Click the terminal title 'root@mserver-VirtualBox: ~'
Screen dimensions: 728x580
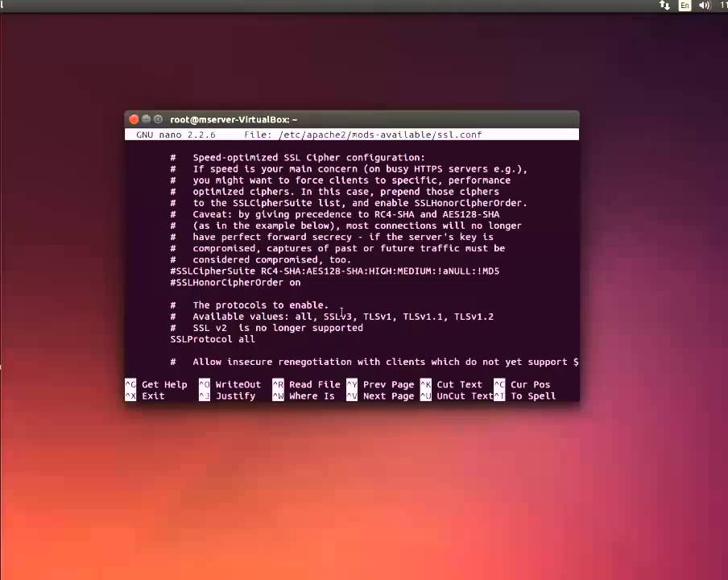pyautogui.click(x=234, y=120)
